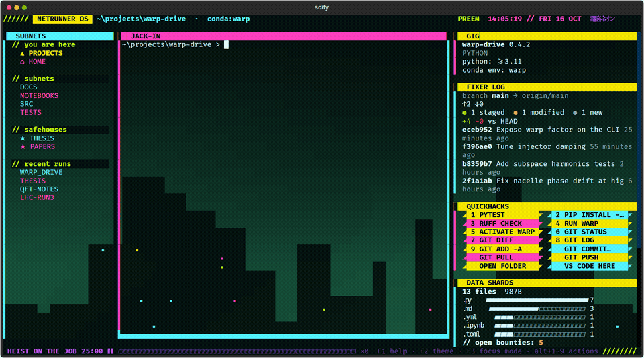Image resolution: width=644 pixels, height=358 pixels.
Task: Click alt+1-9 actions hint
Action: click(x=566, y=351)
